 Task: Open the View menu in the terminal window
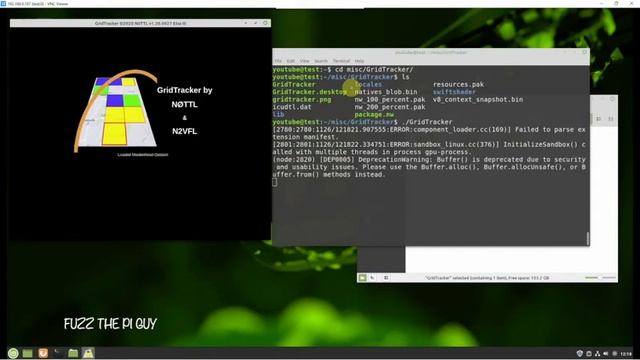[x=304, y=61]
